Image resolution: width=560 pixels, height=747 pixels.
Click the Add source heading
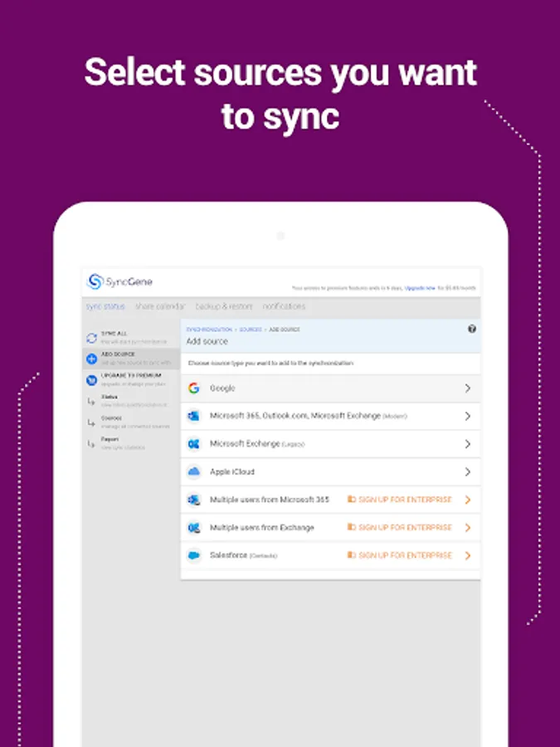207,342
